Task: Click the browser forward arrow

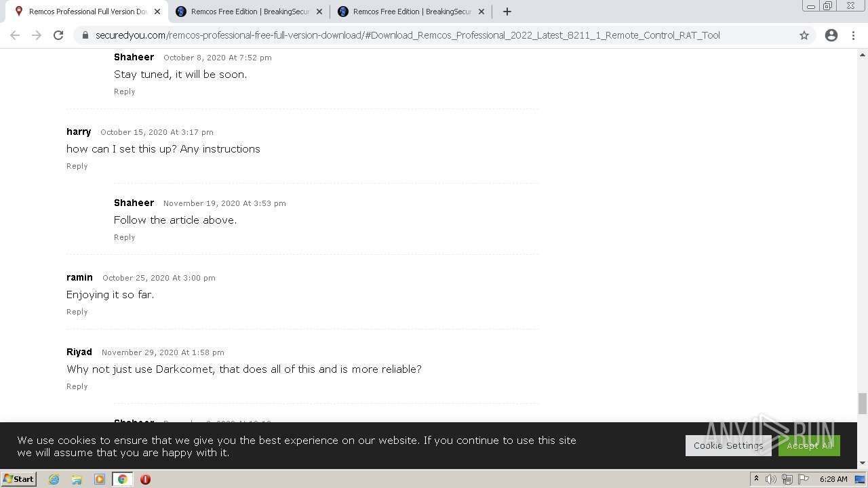Action: (37, 35)
